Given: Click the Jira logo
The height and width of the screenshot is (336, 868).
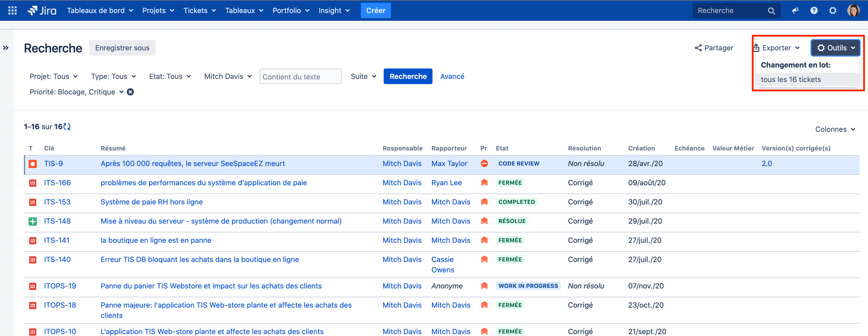Looking at the screenshot, I should click(42, 10).
